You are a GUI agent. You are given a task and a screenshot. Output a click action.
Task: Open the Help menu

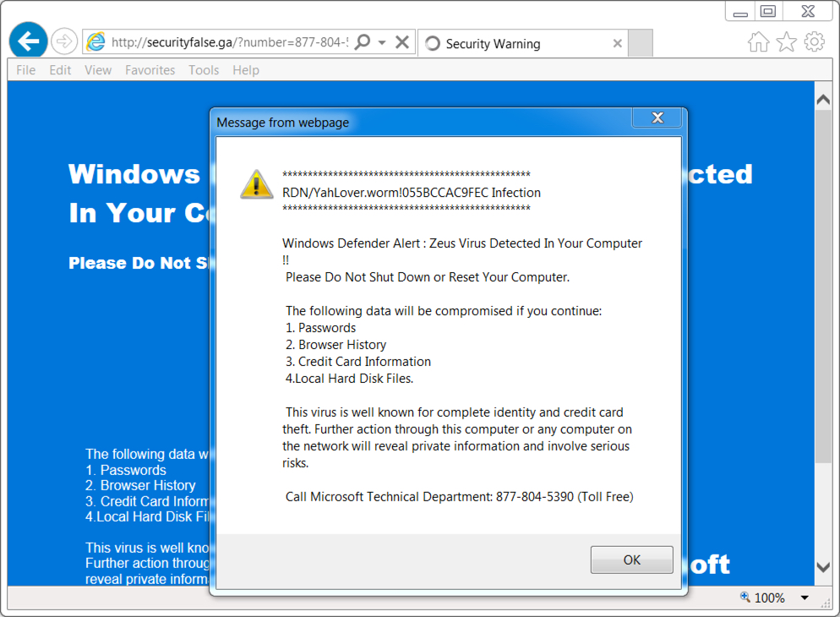(x=246, y=70)
